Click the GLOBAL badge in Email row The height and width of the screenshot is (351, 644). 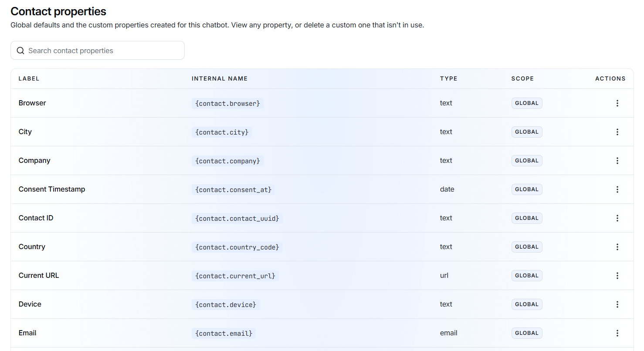tap(527, 333)
